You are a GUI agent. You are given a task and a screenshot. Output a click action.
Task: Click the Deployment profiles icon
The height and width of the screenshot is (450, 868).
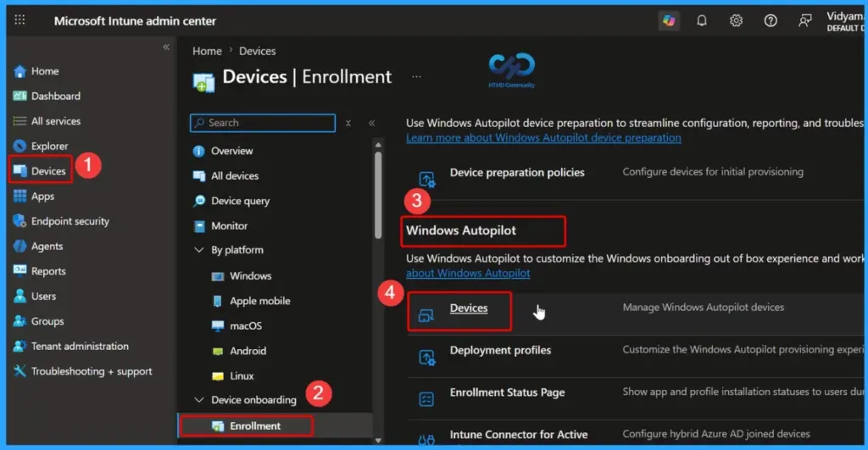tap(427, 358)
